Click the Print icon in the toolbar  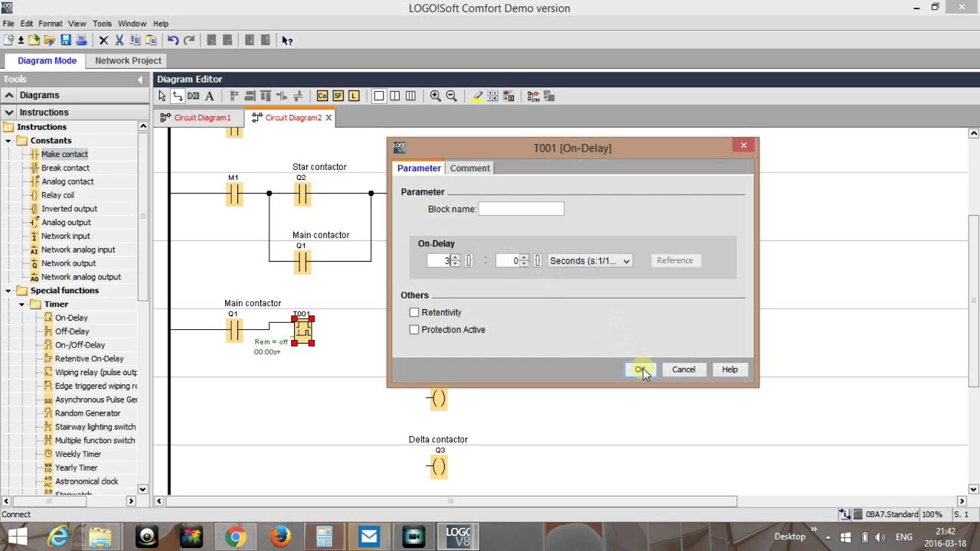coord(81,40)
